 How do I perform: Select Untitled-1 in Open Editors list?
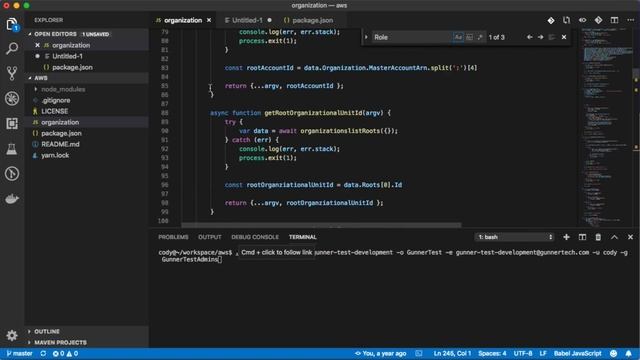67,56
